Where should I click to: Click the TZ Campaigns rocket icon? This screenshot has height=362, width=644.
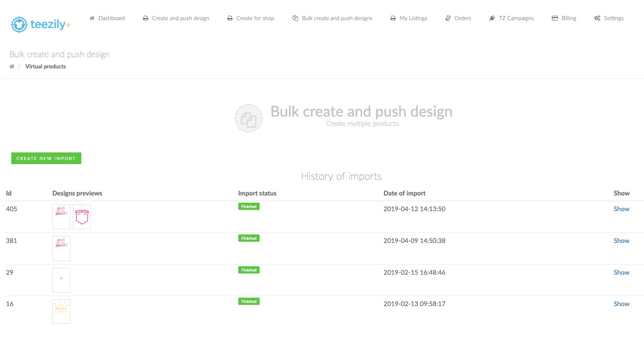(x=492, y=18)
